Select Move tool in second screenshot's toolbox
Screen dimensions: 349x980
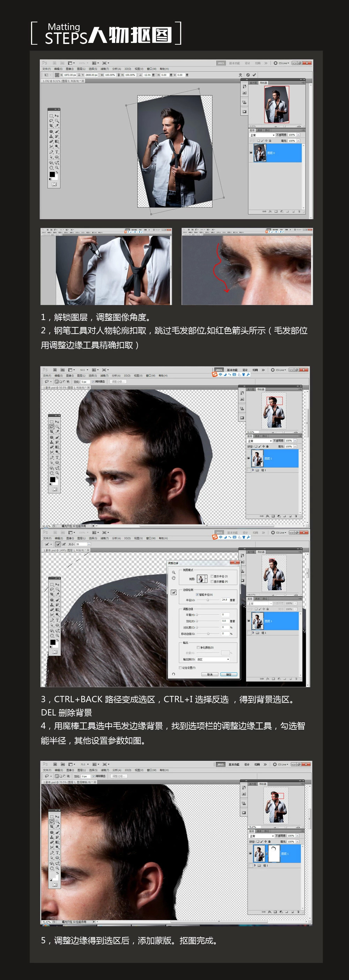[57, 422]
